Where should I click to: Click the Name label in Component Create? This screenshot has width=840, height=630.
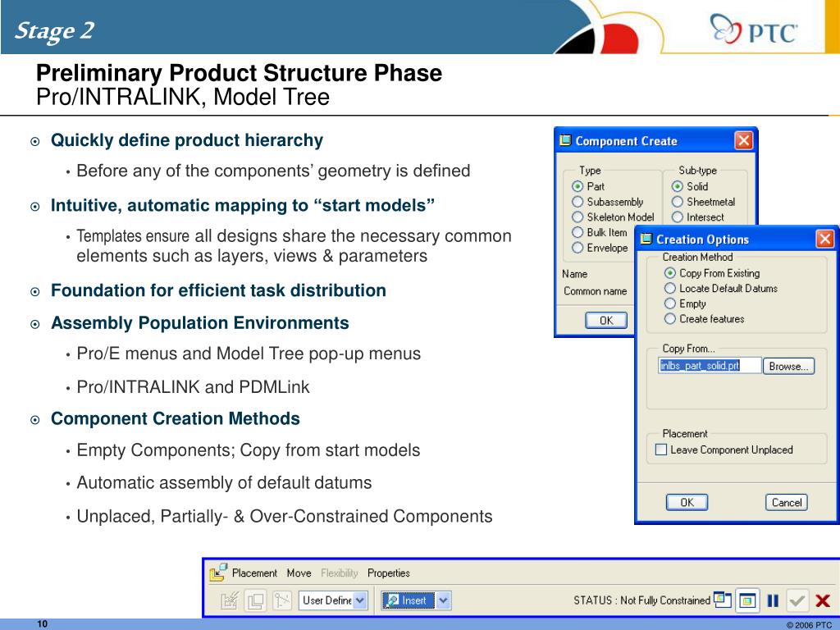[x=574, y=274]
